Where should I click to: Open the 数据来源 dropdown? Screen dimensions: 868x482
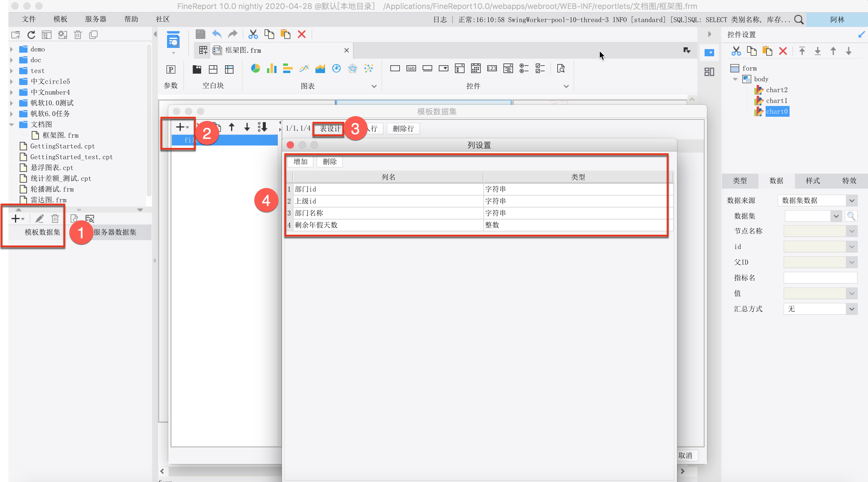click(852, 201)
